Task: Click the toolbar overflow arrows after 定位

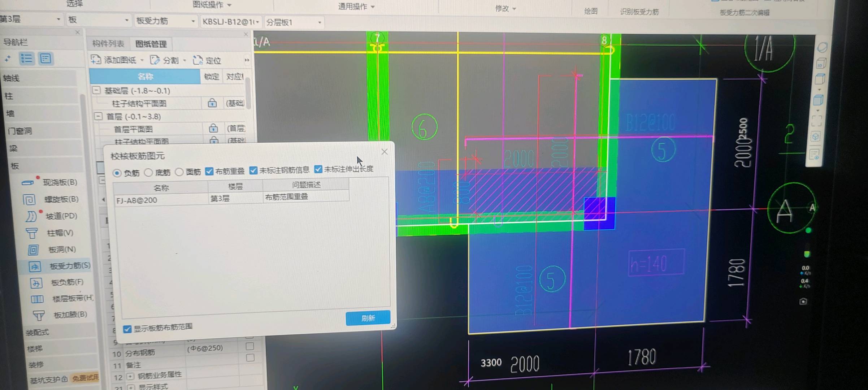Action: 247,60
